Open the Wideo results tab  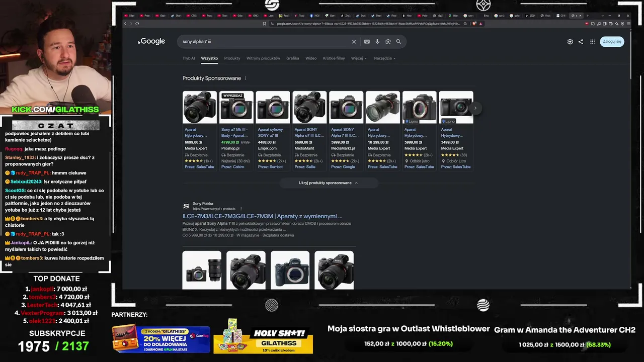click(x=311, y=58)
